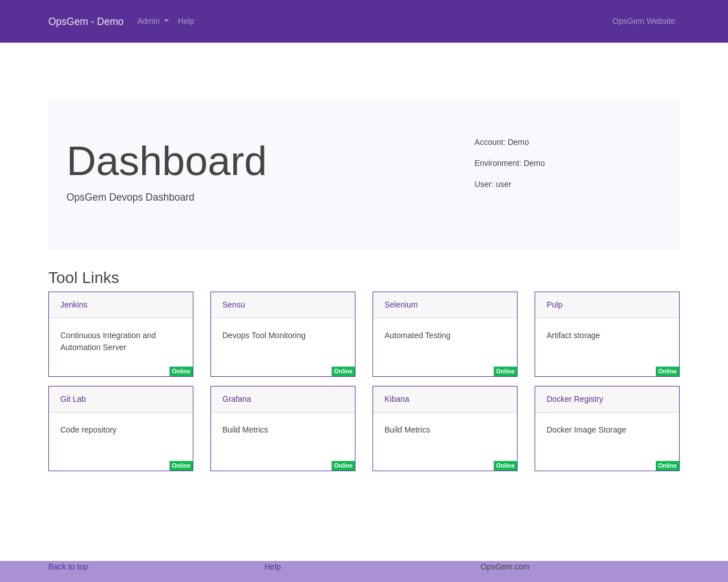This screenshot has width=728, height=582.
Task: Click 'Artifact storage' description
Action: pyautogui.click(x=573, y=335)
